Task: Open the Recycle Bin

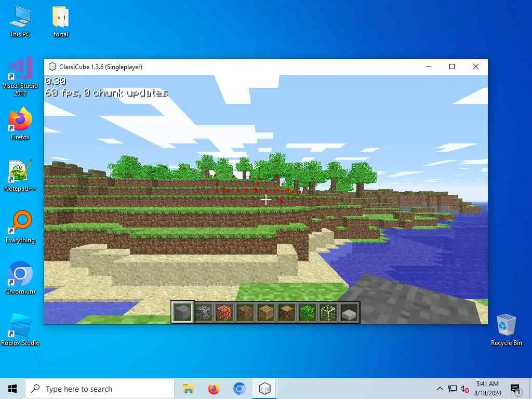Action: [506, 329]
